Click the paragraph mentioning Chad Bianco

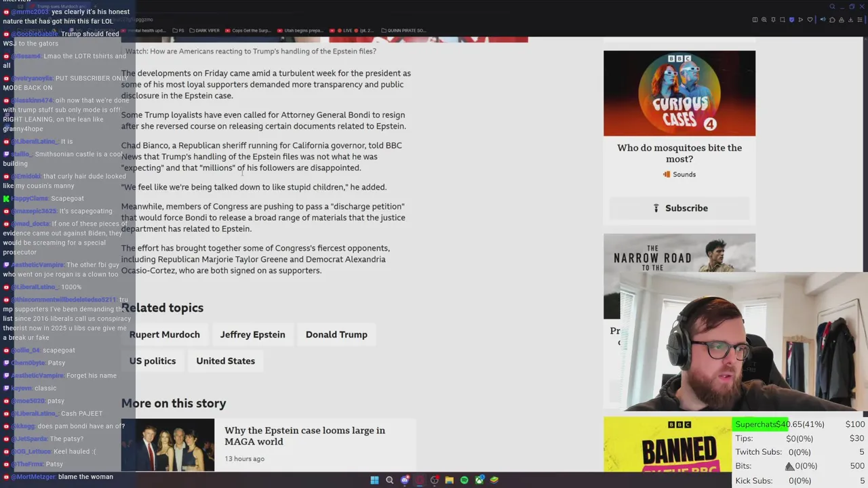click(x=262, y=157)
